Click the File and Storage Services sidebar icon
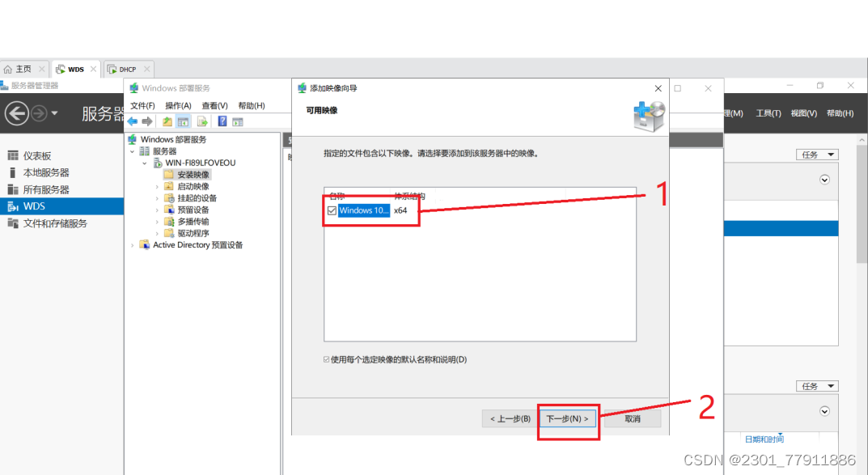Viewport: 868px width, 475px height. 13,223
